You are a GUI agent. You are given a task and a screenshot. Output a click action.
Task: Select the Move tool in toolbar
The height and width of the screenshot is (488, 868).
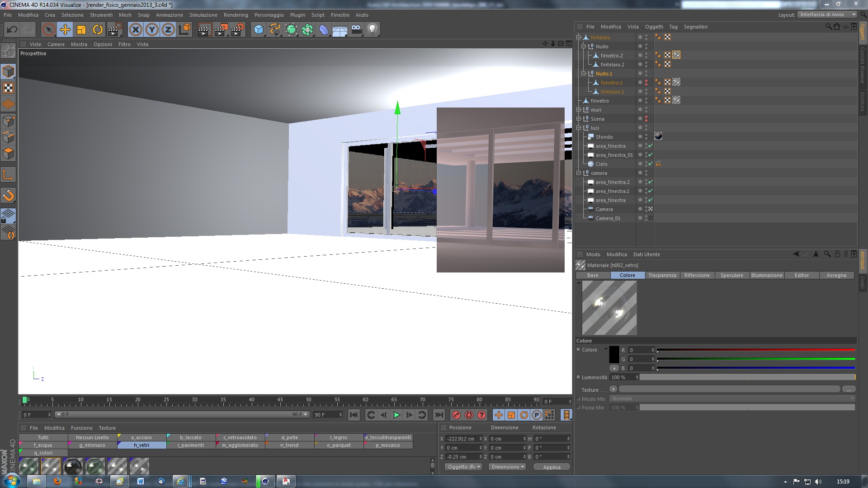(x=65, y=30)
